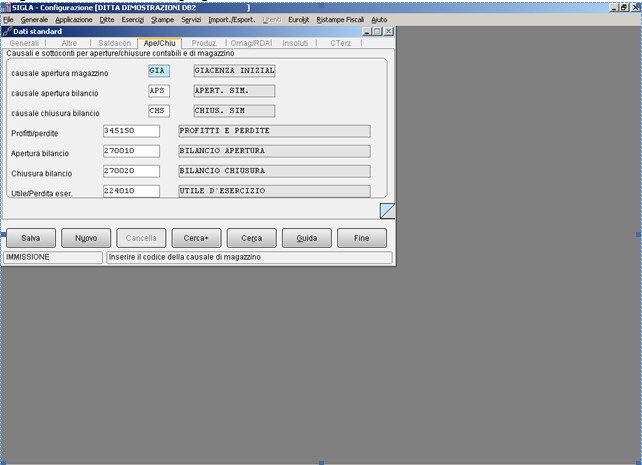Open the Esercizi menu
The height and width of the screenshot is (465, 642).
coord(133,20)
